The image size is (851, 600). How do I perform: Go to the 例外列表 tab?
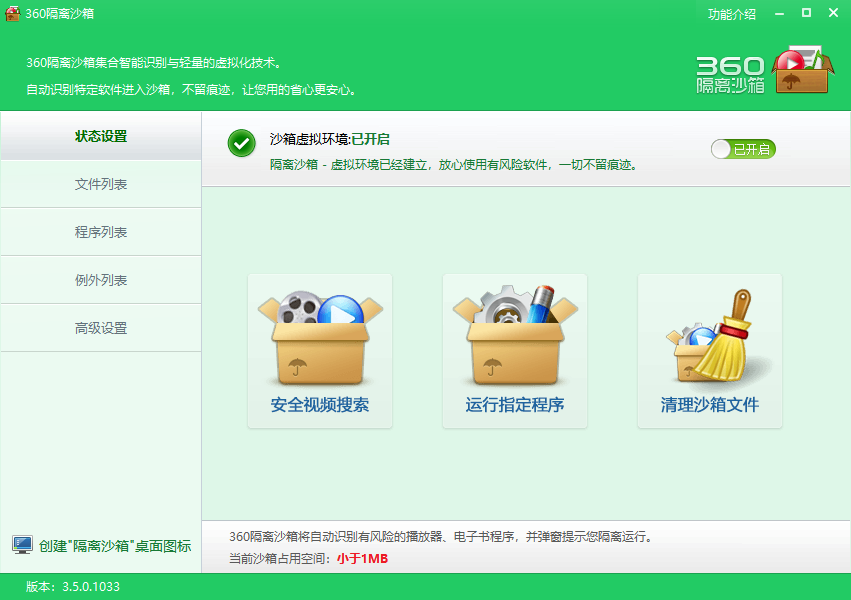tap(101, 280)
